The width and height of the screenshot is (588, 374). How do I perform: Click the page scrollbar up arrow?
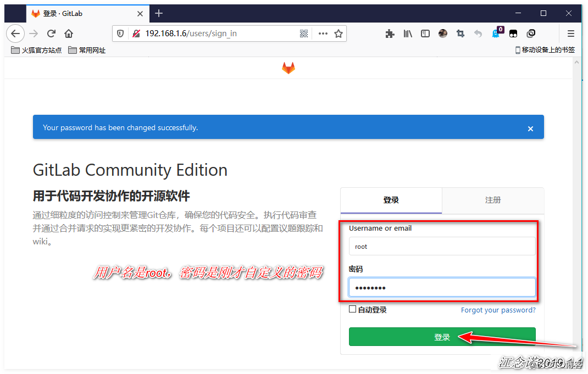pos(577,63)
